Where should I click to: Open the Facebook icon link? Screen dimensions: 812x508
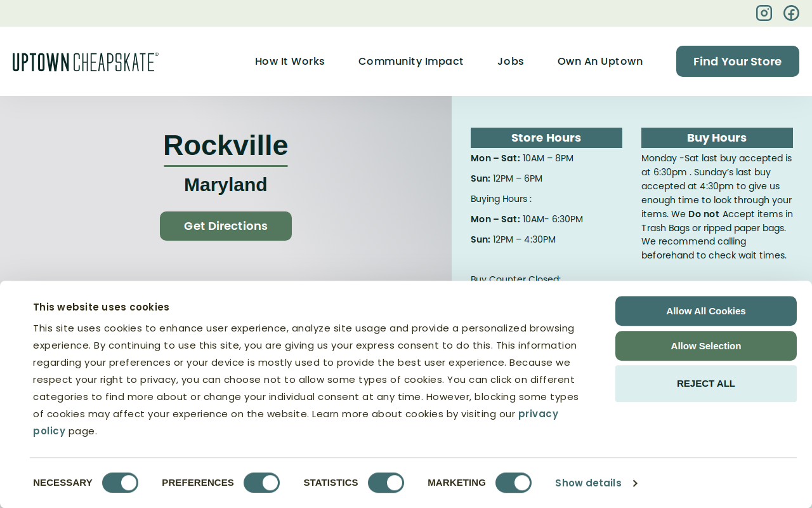click(791, 13)
